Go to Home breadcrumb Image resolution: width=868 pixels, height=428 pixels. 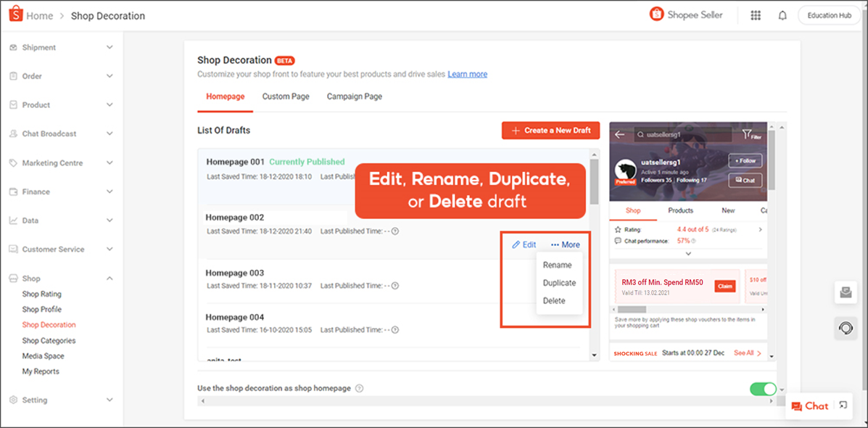[x=40, y=16]
